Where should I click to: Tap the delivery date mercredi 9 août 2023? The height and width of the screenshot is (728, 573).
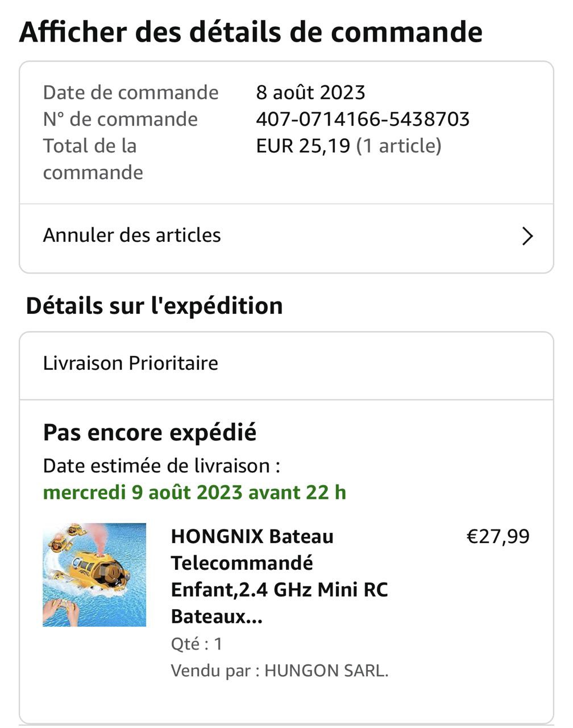click(194, 493)
